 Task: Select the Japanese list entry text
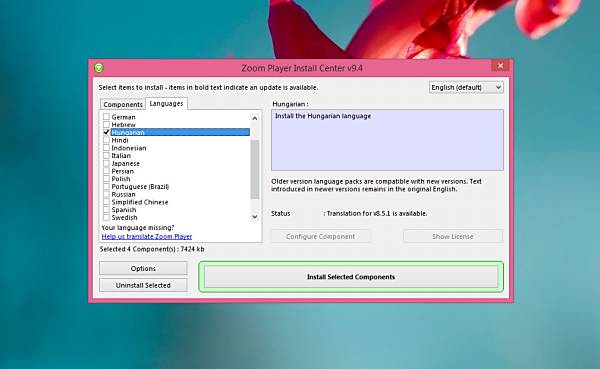(x=126, y=163)
